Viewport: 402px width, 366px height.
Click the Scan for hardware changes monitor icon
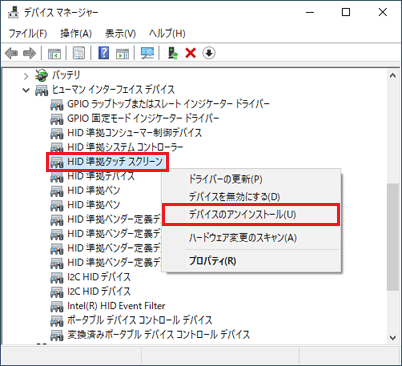147,53
